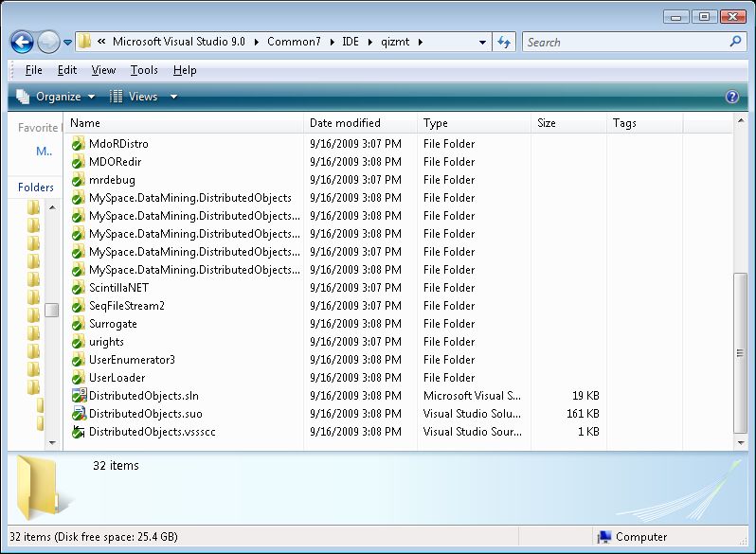Click inside the Search input box
Screen dimensions: 756x554
click(x=627, y=43)
